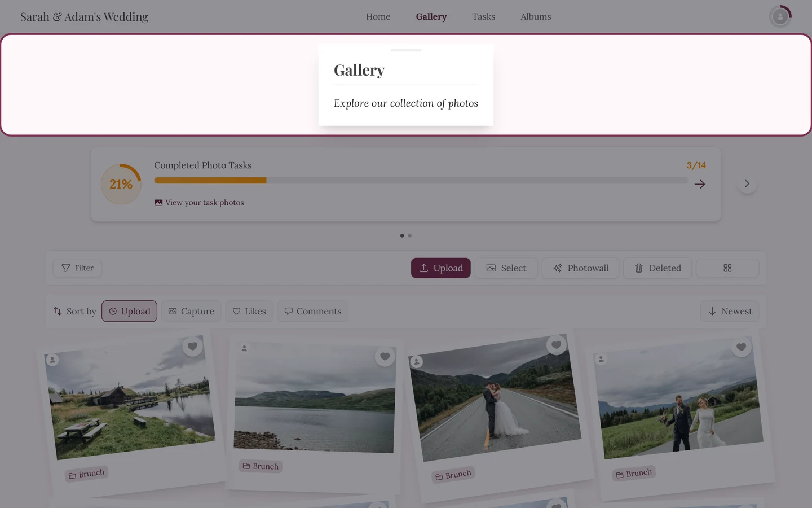Image resolution: width=812 pixels, height=508 pixels.
Task: Show uploader of couple kissing photo
Action: pos(417,362)
